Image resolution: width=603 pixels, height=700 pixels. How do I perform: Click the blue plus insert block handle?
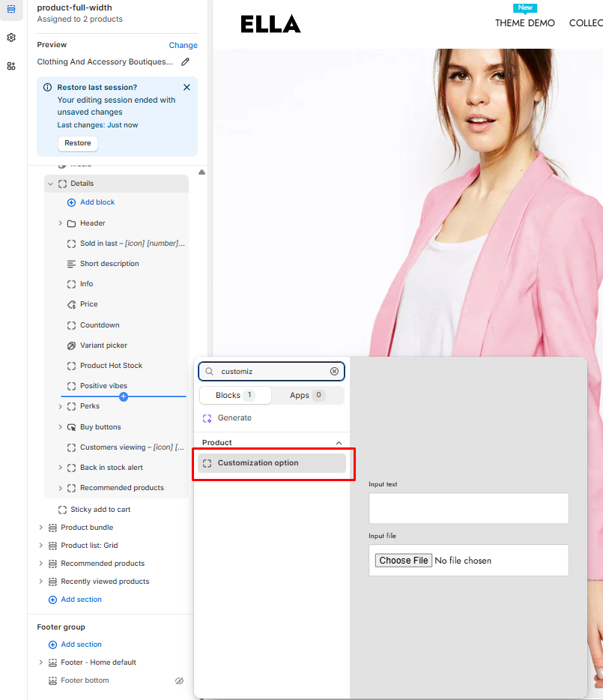coord(124,396)
